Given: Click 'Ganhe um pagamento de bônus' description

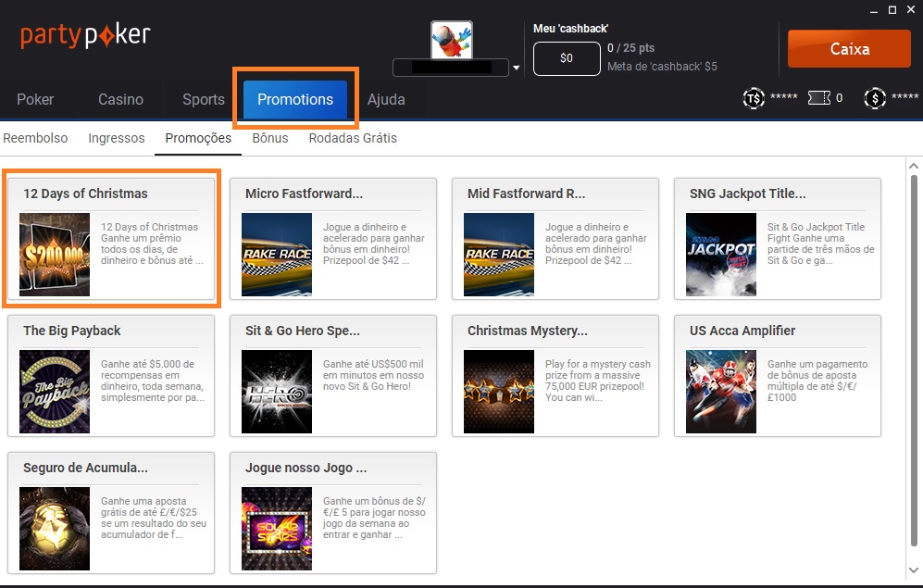Looking at the screenshot, I should pos(817,381).
